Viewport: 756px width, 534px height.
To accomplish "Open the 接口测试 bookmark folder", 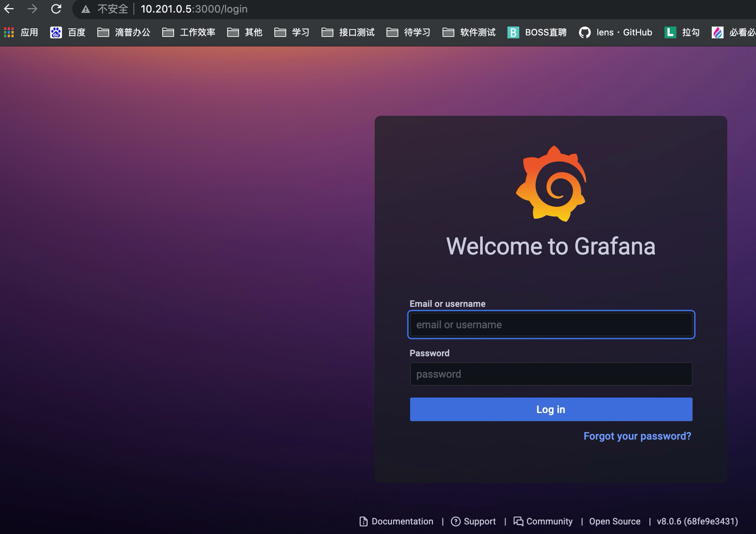I will point(348,32).
